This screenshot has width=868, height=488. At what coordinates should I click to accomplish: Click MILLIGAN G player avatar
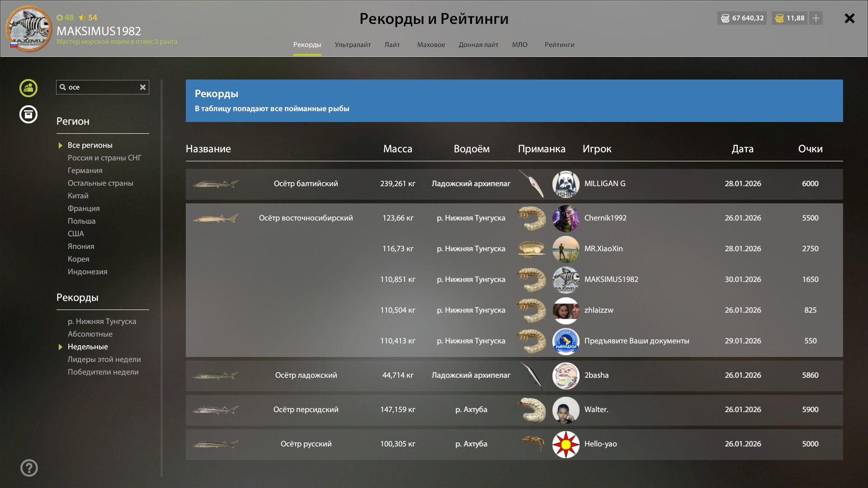point(566,184)
